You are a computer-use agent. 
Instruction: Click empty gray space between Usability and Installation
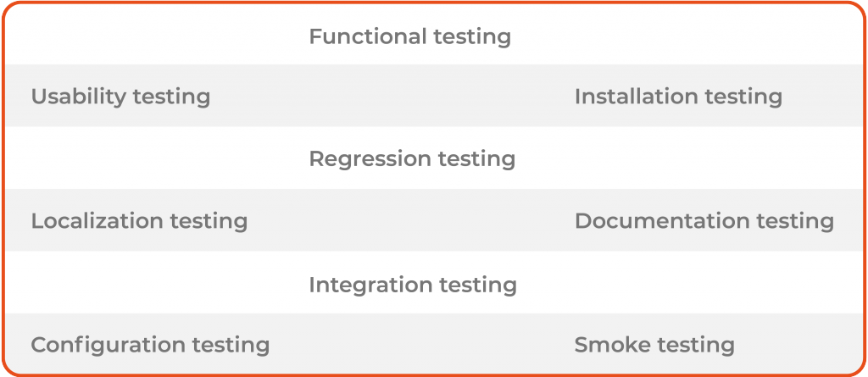point(390,97)
